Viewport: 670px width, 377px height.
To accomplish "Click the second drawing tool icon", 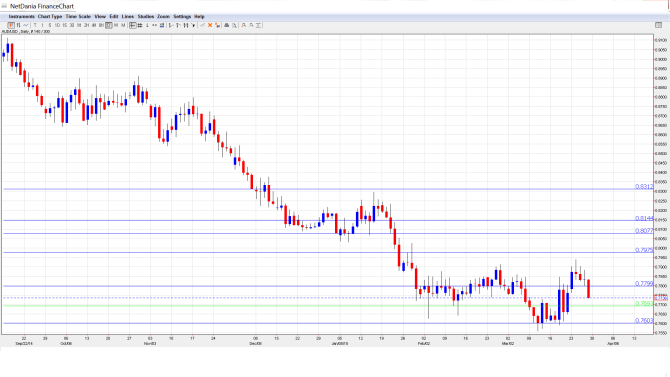I will pyautogui.click(x=178, y=25).
